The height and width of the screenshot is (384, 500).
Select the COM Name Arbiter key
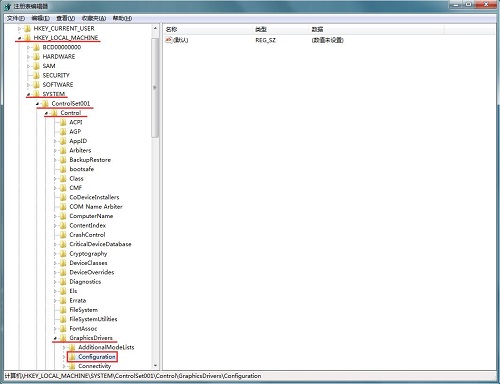96,207
